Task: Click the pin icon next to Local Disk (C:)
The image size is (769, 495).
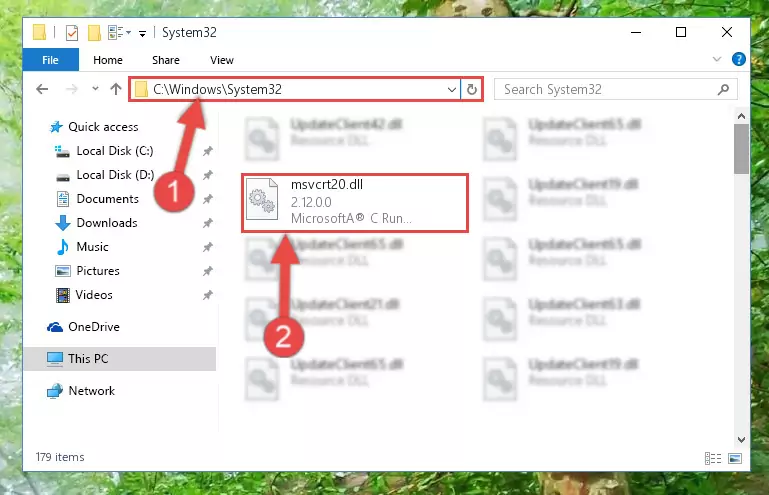Action: (x=208, y=151)
